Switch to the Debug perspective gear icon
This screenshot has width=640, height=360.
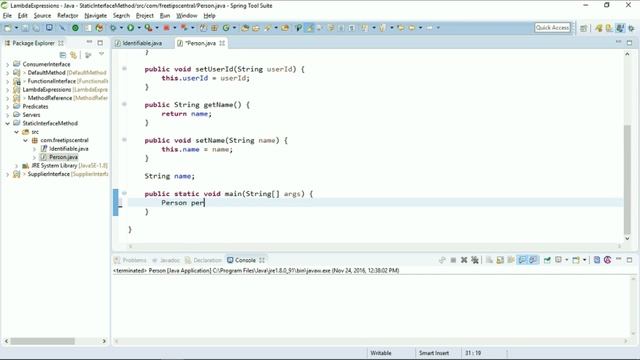point(631,28)
